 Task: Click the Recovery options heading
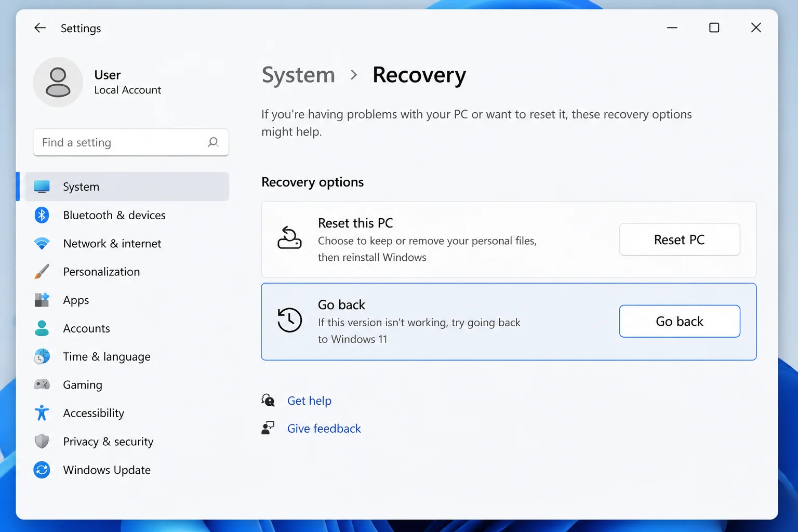tap(312, 182)
